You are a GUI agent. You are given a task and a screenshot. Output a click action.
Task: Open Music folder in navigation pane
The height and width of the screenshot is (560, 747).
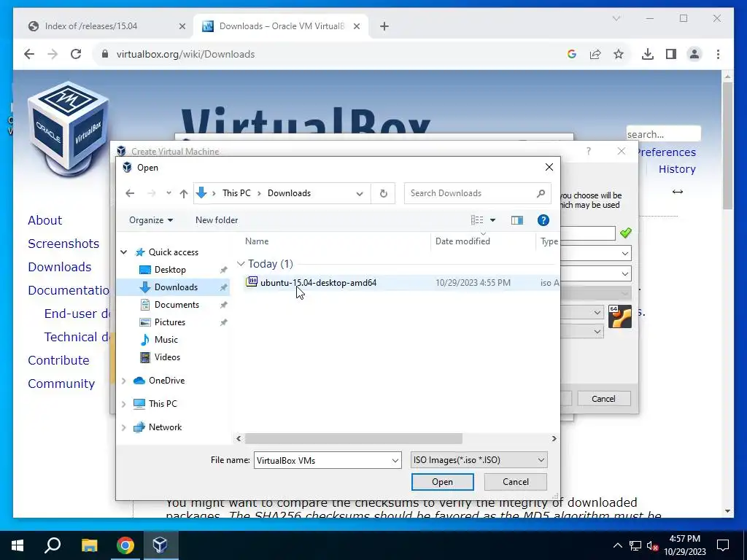[x=166, y=340]
